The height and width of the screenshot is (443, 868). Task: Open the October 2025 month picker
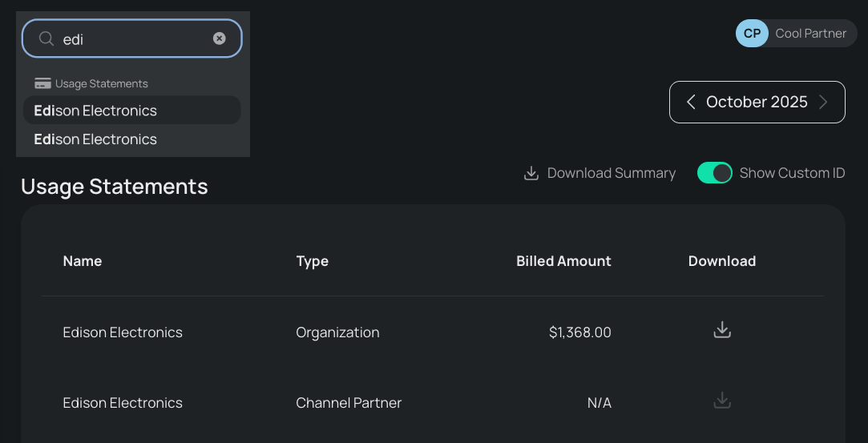click(x=757, y=102)
